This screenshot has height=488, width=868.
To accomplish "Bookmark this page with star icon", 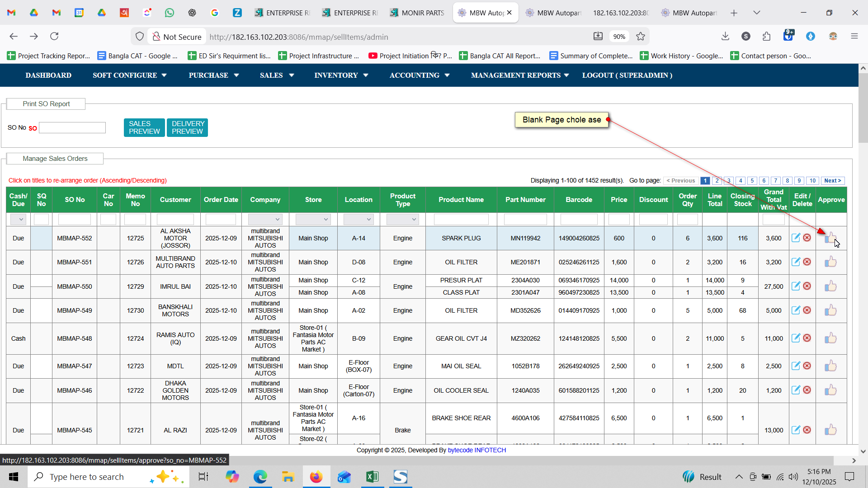I will click(641, 37).
